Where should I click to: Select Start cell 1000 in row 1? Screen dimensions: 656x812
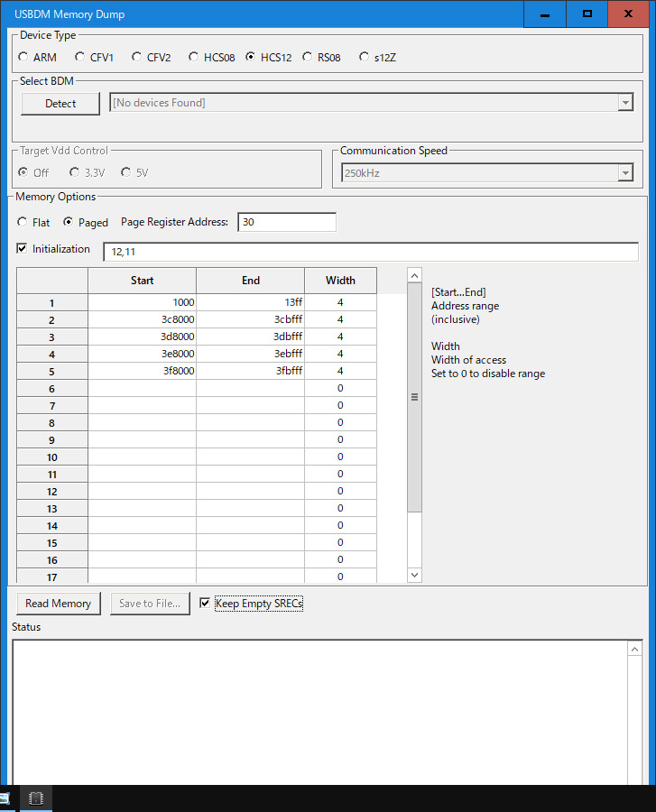coord(142,302)
